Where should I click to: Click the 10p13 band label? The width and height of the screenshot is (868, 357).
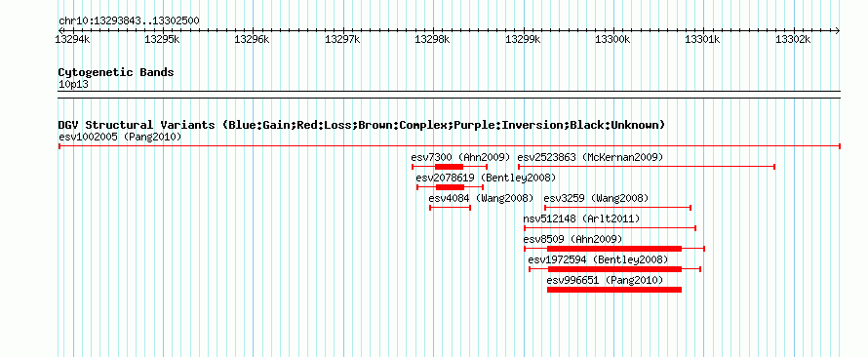[x=73, y=85]
